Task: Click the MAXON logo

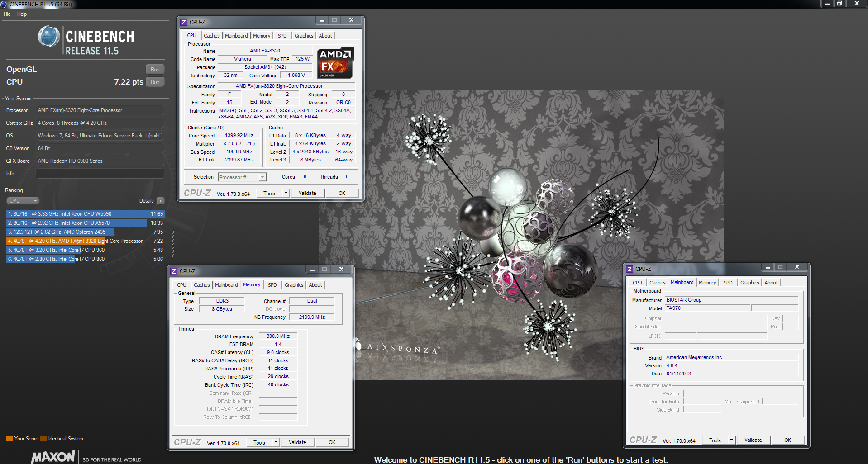Action: [53, 457]
